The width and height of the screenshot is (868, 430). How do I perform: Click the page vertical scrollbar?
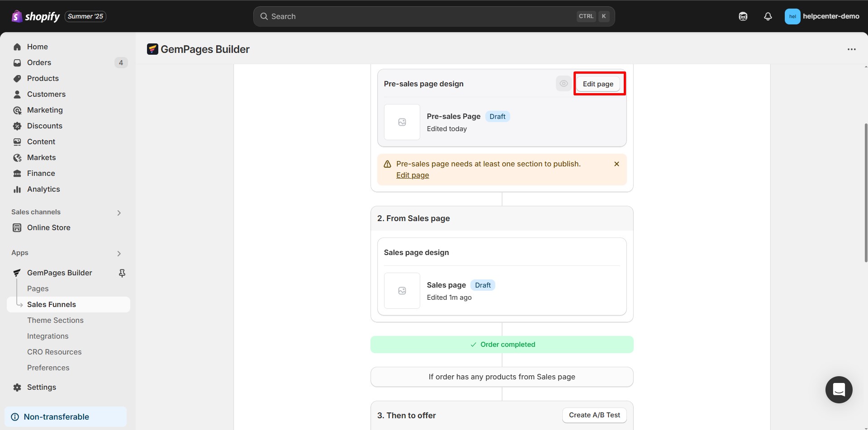coord(866,192)
